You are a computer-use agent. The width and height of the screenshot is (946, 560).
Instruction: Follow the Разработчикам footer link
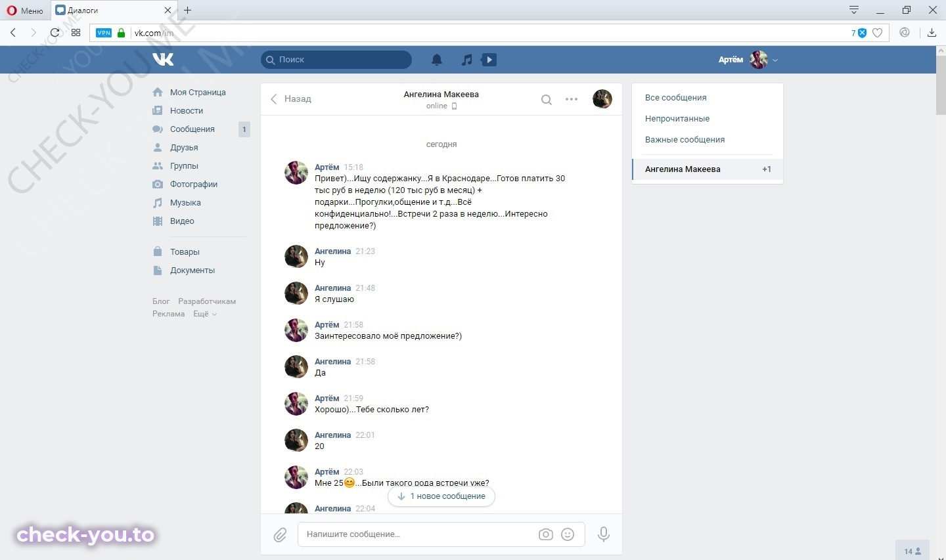click(207, 301)
